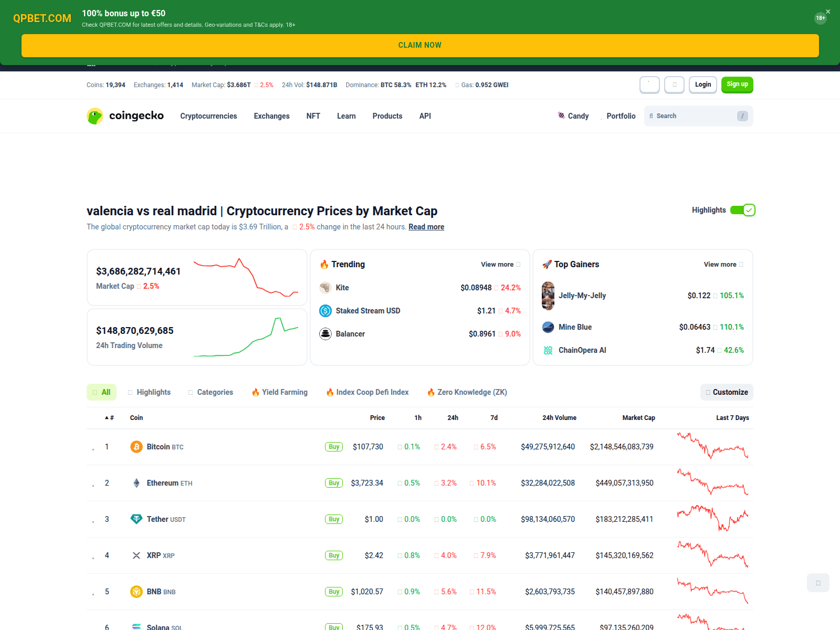Open the NFT menu
This screenshot has height=630, width=840.
(x=313, y=116)
